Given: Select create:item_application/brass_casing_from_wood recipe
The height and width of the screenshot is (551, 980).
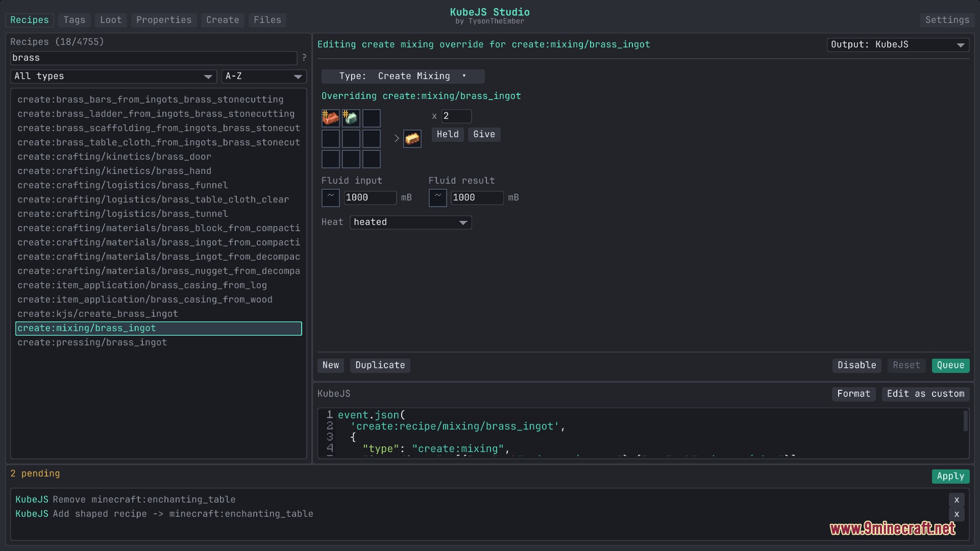Looking at the screenshot, I should 159,300.
